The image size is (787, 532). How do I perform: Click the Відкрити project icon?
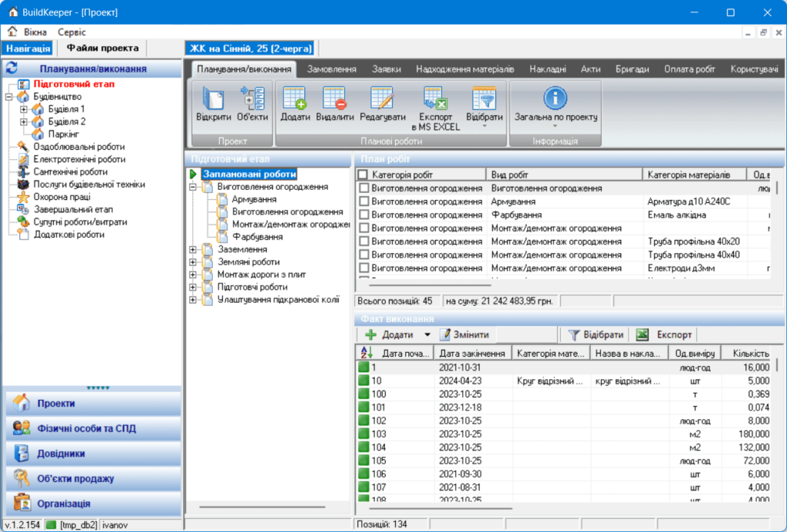point(213,98)
